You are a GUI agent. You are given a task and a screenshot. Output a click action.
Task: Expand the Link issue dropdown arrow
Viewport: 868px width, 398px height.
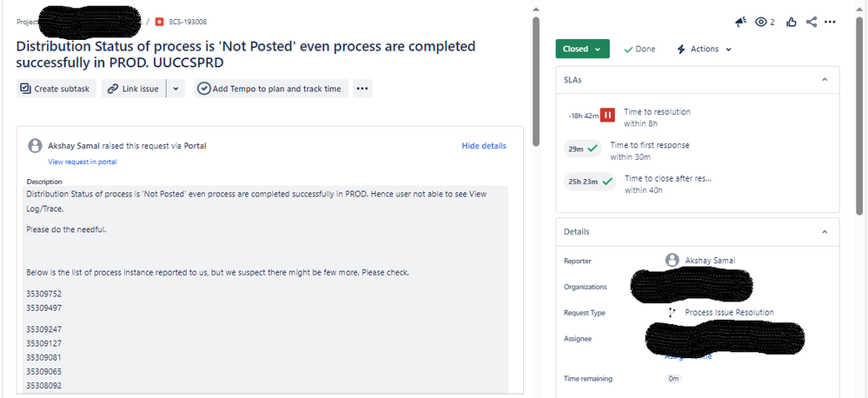pyautogui.click(x=176, y=89)
